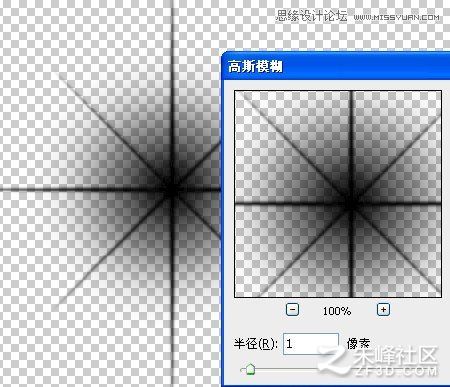The image size is (450, 387).
Task: Click the 100% preview zoom label
Action: point(337,311)
